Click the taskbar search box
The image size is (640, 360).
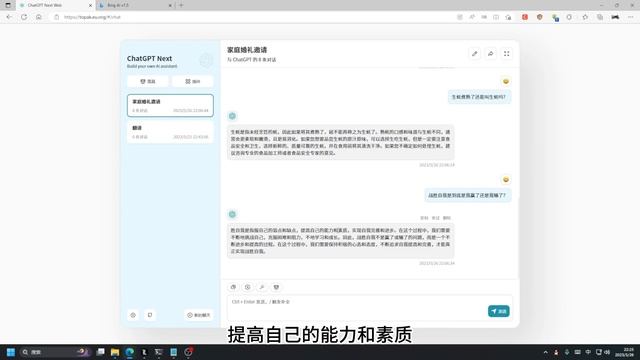(55, 352)
